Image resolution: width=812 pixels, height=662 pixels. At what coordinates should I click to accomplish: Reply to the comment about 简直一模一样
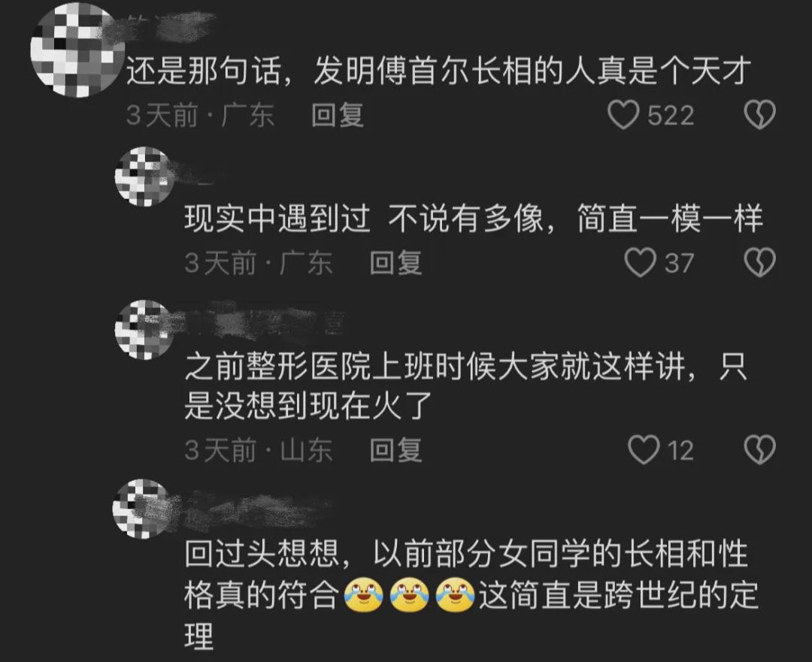point(395,262)
